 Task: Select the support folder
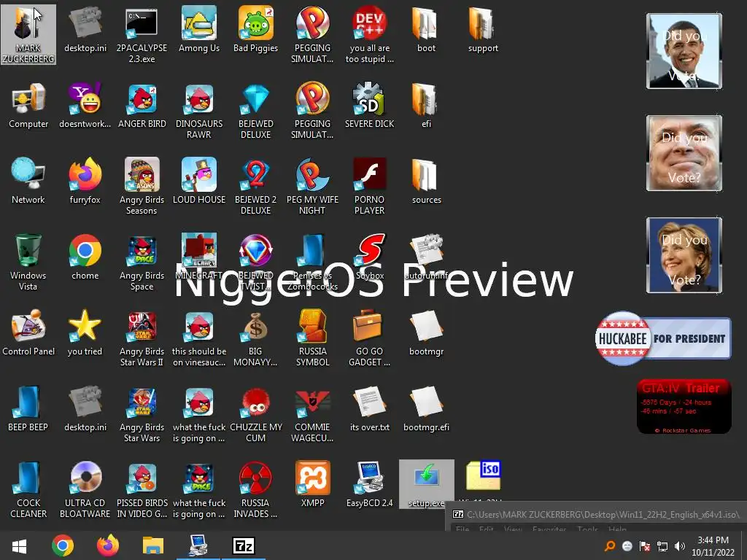[483, 28]
